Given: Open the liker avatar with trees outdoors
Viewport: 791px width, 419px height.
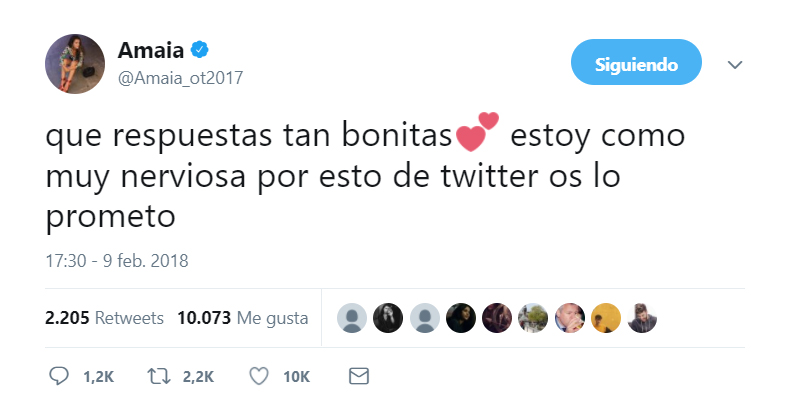Looking at the screenshot, I should (533, 318).
